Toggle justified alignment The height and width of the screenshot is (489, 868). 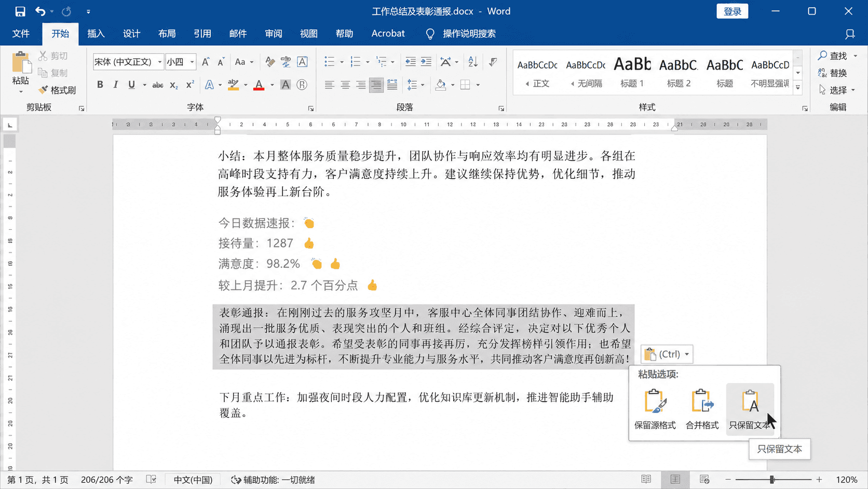[x=376, y=85]
